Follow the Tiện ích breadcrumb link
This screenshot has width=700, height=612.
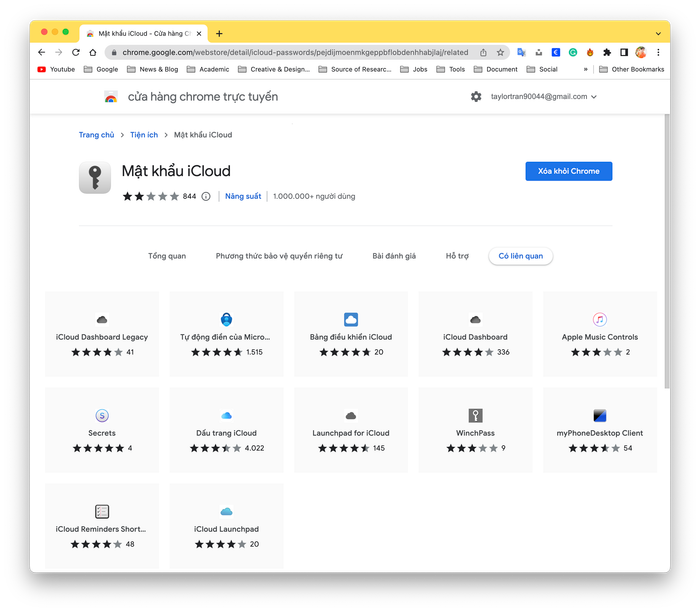pos(144,135)
